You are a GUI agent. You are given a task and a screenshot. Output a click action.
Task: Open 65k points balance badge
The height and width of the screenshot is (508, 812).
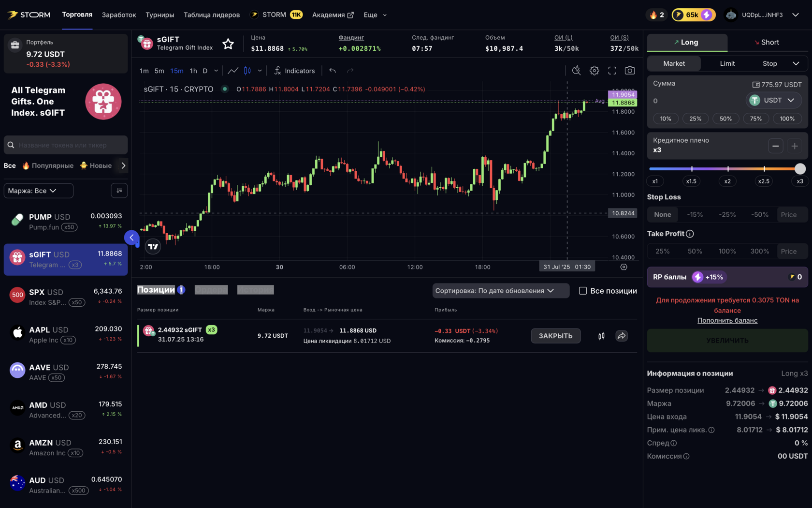694,15
